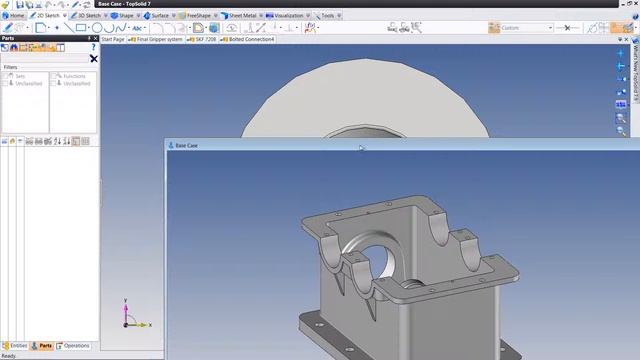Image resolution: width=640 pixels, height=360 pixels.
Task: Click the undo arrow in quick access toolbar
Action: click(x=49, y=5)
